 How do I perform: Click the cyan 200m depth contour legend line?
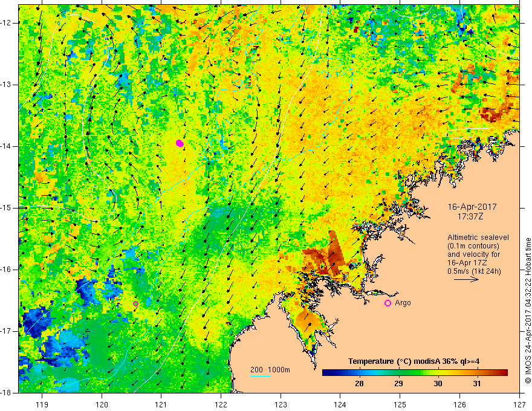(x=261, y=376)
